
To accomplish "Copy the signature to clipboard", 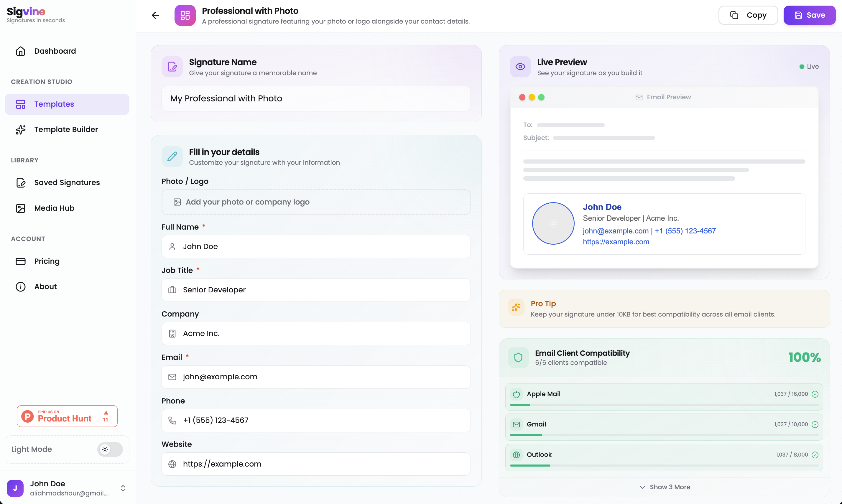I will coord(748,15).
